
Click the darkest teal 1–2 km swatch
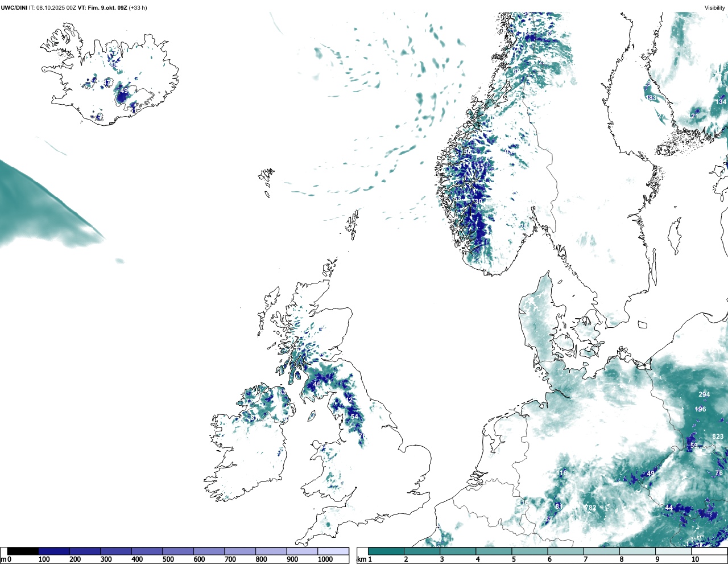(x=386, y=551)
